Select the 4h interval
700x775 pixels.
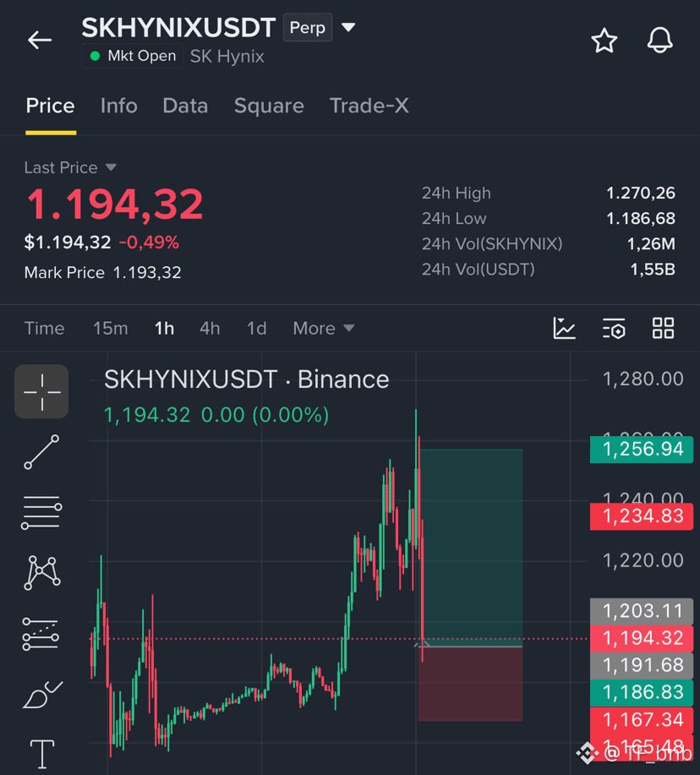[x=210, y=328]
